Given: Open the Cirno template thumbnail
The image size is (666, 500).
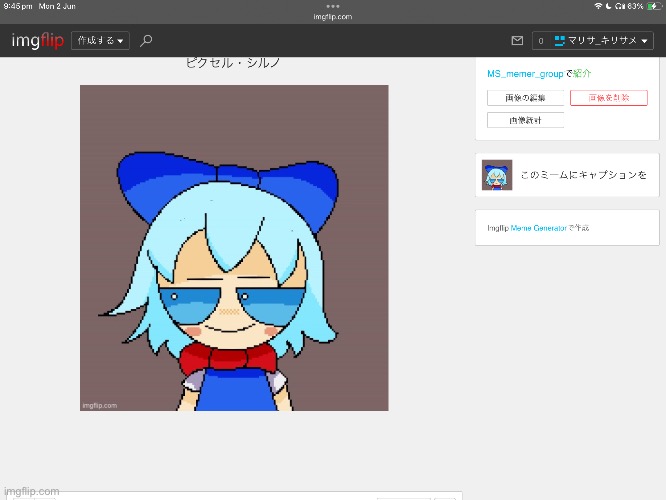Looking at the screenshot, I should (x=497, y=175).
